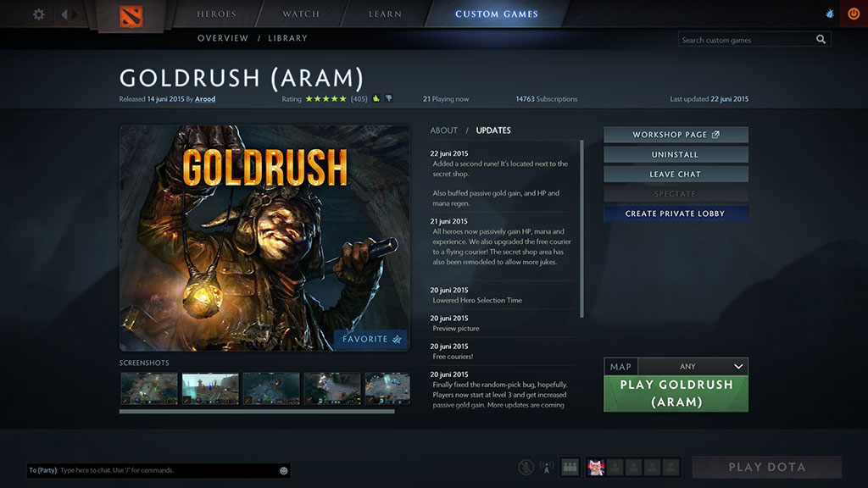
Task: Open the settings gear icon
Action: coord(38,14)
